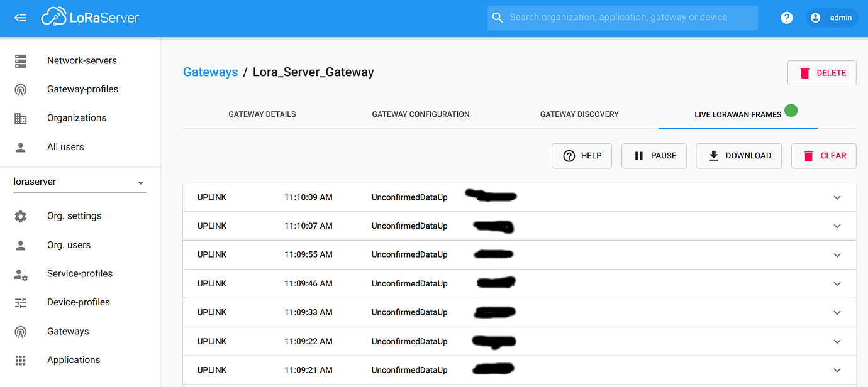
Task: Pause live LoRaWAN frame capture
Action: click(x=654, y=155)
